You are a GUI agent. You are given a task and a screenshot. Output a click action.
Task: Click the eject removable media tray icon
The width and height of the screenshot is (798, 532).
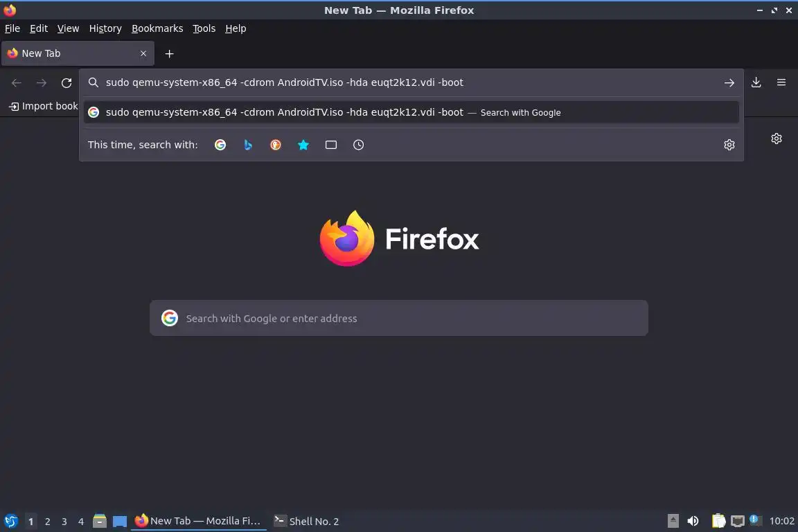coord(673,521)
